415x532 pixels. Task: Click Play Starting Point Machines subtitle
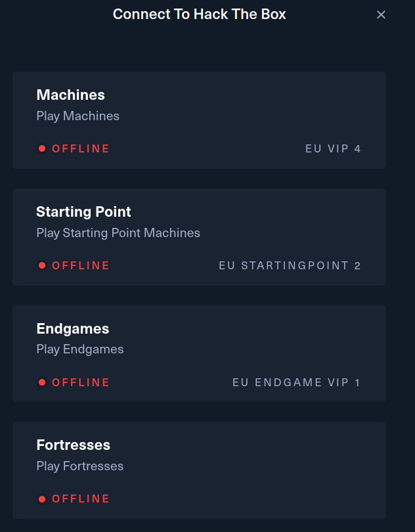(x=118, y=233)
